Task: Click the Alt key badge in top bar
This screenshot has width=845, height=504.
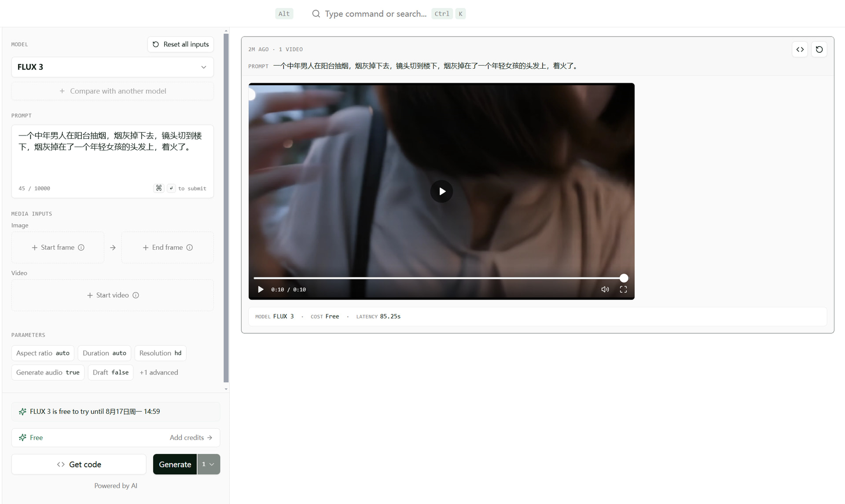Action: [x=284, y=14]
